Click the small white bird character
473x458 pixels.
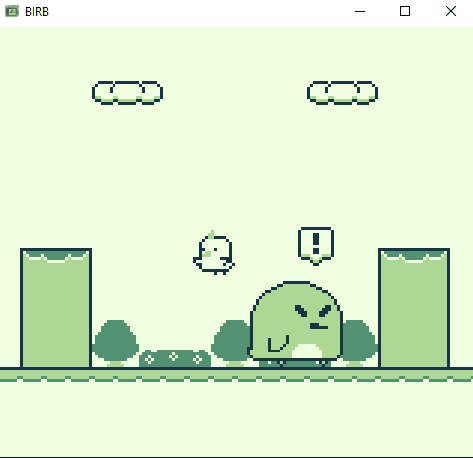214,253
